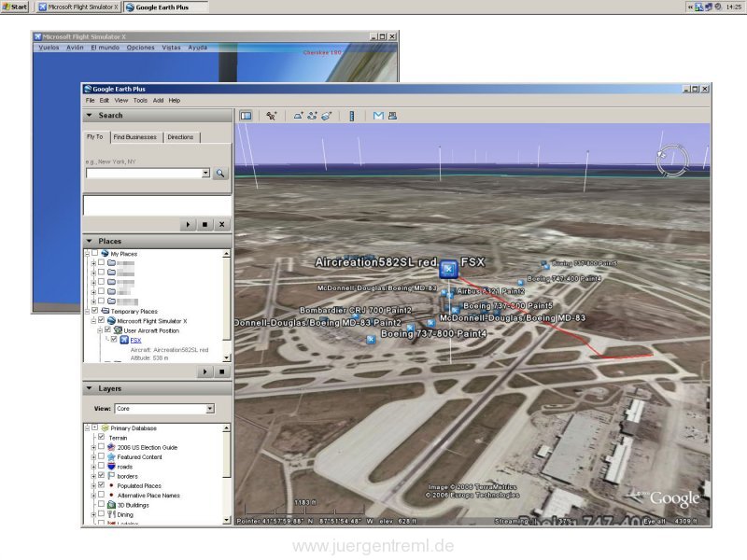747x560 pixels.
Task: Open the View menu in Google Earth
Action: [x=121, y=101]
